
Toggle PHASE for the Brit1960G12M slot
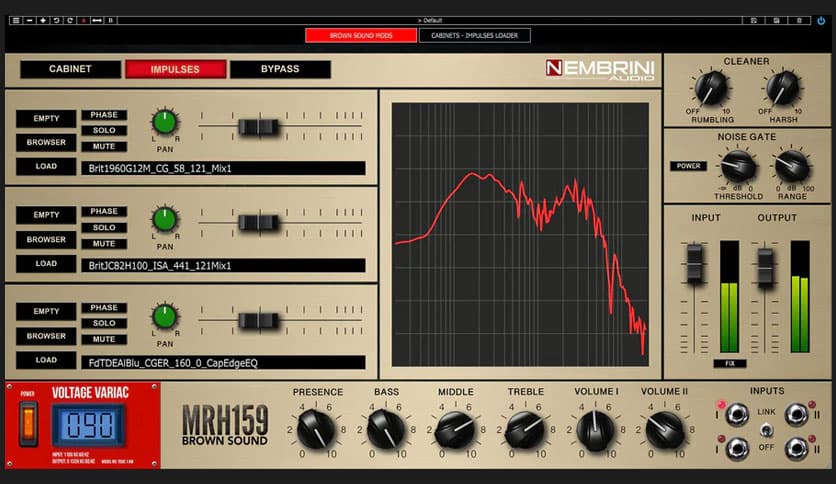(104, 115)
